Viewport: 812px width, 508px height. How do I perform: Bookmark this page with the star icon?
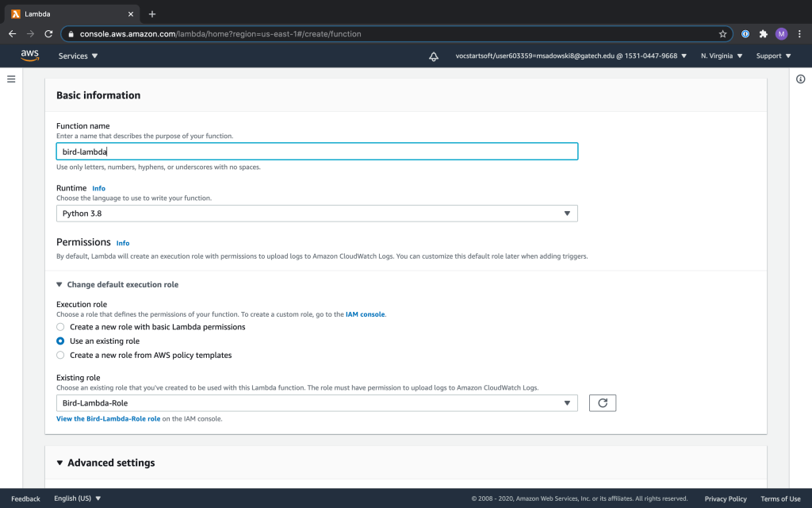point(722,34)
